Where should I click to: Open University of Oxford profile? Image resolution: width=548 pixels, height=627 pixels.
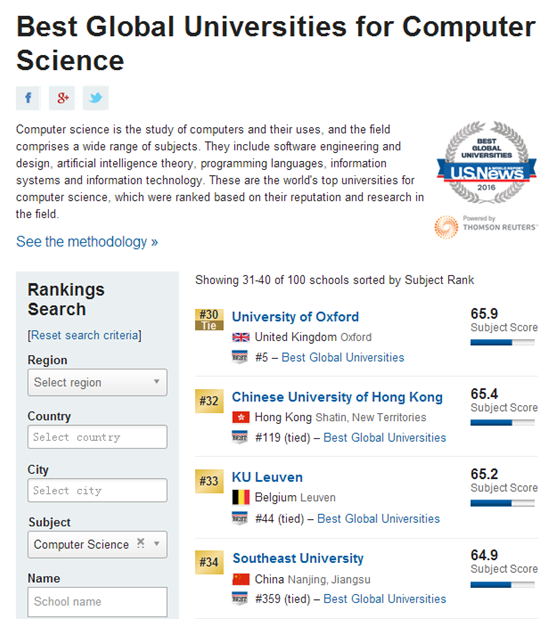[x=295, y=317]
